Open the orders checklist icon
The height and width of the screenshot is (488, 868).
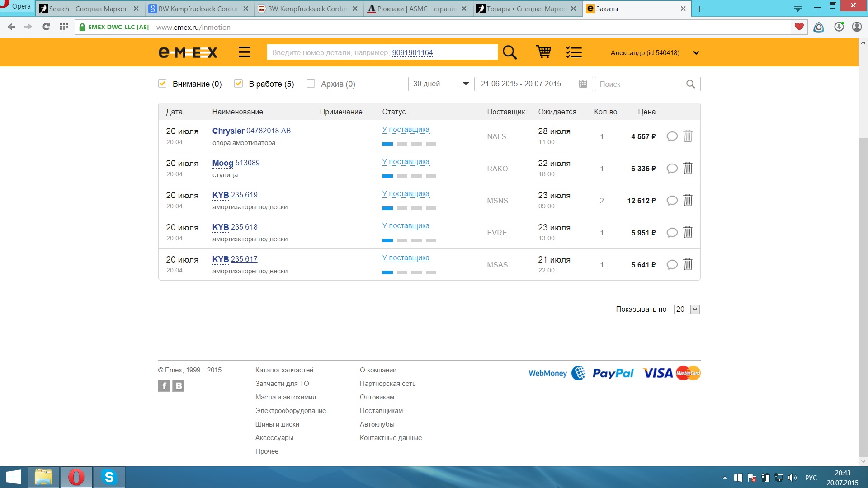pyautogui.click(x=574, y=52)
